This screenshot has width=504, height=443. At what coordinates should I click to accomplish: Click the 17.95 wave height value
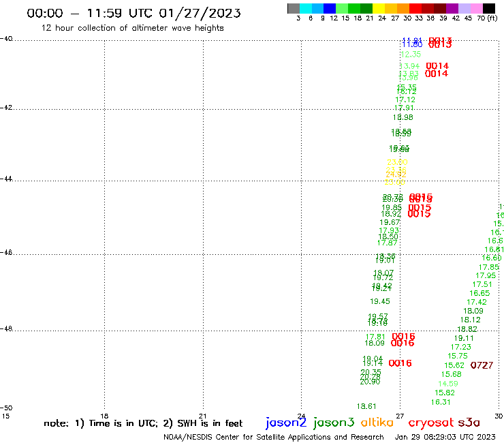pyautogui.click(x=486, y=276)
